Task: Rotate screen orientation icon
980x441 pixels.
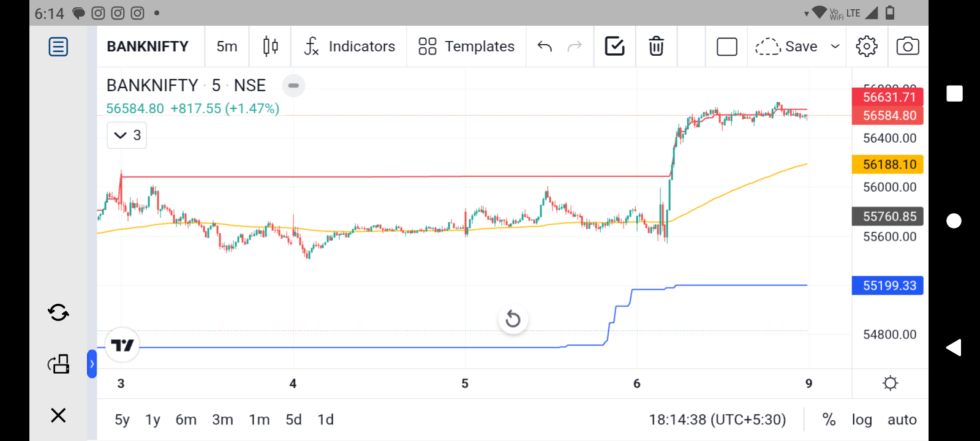Action: point(58,364)
